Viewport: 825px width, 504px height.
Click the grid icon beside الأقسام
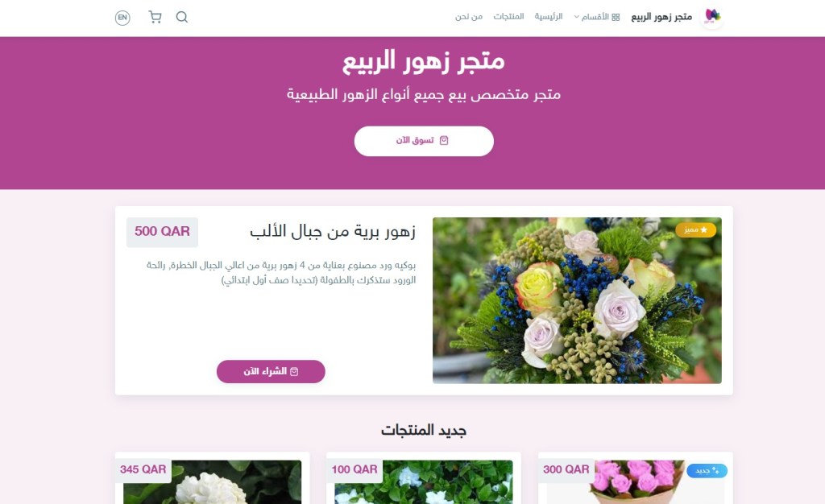616,18
